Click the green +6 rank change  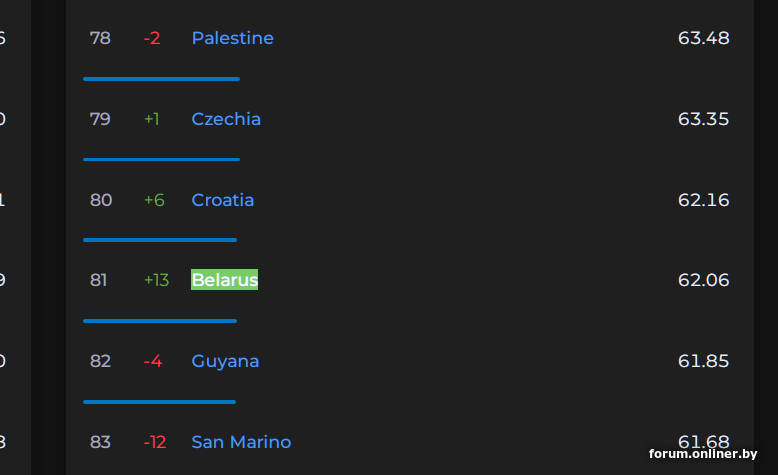click(x=153, y=200)
